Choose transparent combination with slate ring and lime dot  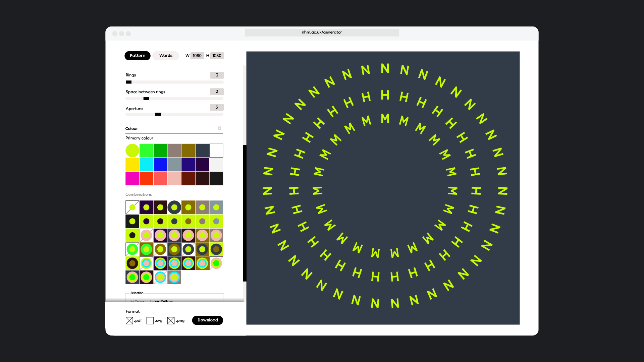(188, 249)
